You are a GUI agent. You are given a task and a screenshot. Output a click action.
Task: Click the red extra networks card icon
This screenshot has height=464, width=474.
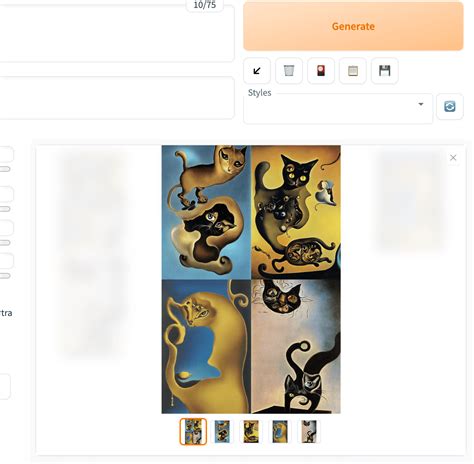tap(322, 71)
